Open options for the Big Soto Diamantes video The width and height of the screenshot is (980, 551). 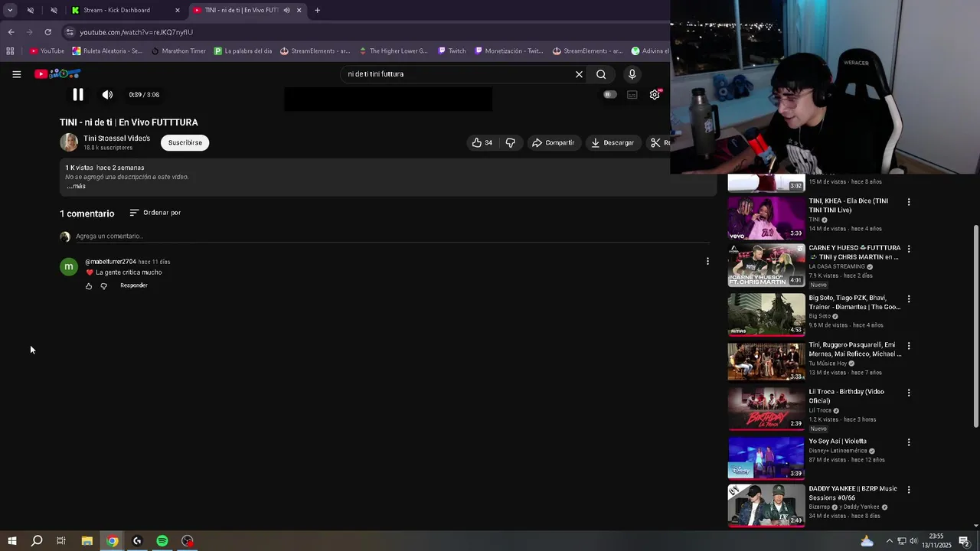click(909, 298)
